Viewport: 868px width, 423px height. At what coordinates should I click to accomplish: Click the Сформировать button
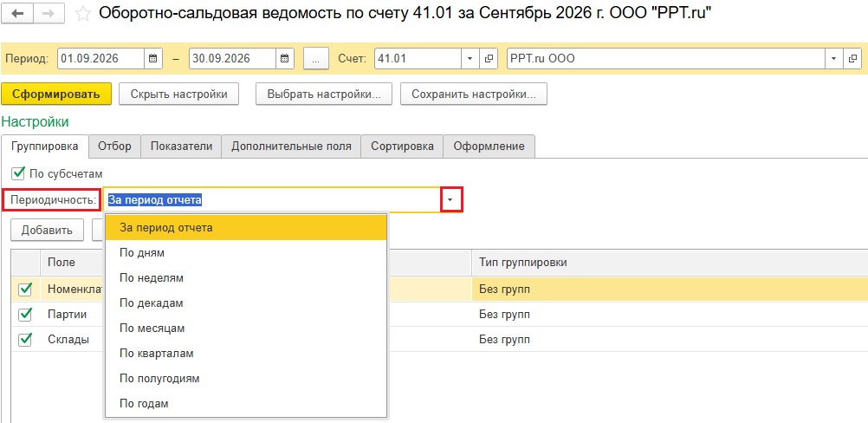[x=56, y=94]
